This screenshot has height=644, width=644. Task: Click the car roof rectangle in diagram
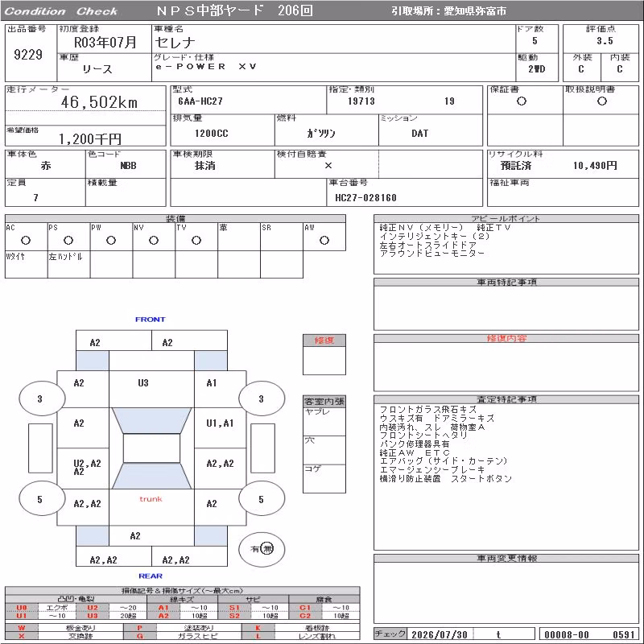point(151,448)
